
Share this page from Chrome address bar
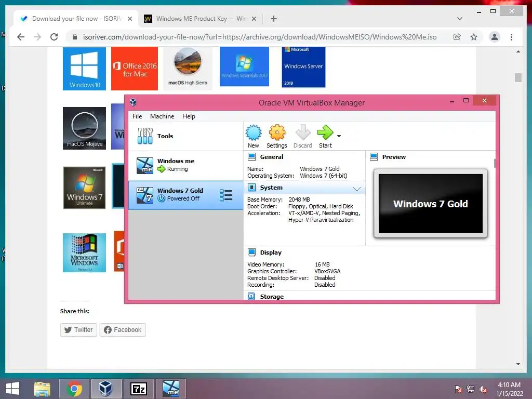point(457,37)
